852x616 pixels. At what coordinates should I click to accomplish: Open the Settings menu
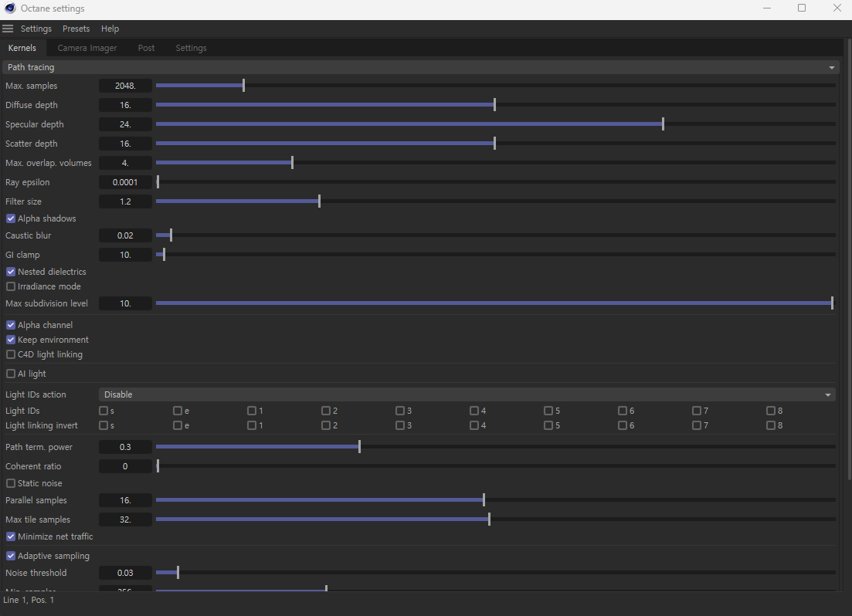pyautogui.click(x=36, y=29)
